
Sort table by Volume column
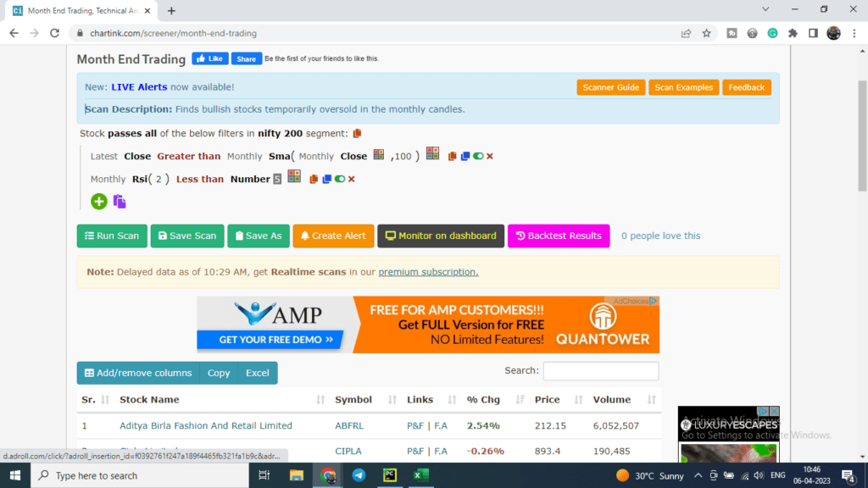(x=623, y=400)
